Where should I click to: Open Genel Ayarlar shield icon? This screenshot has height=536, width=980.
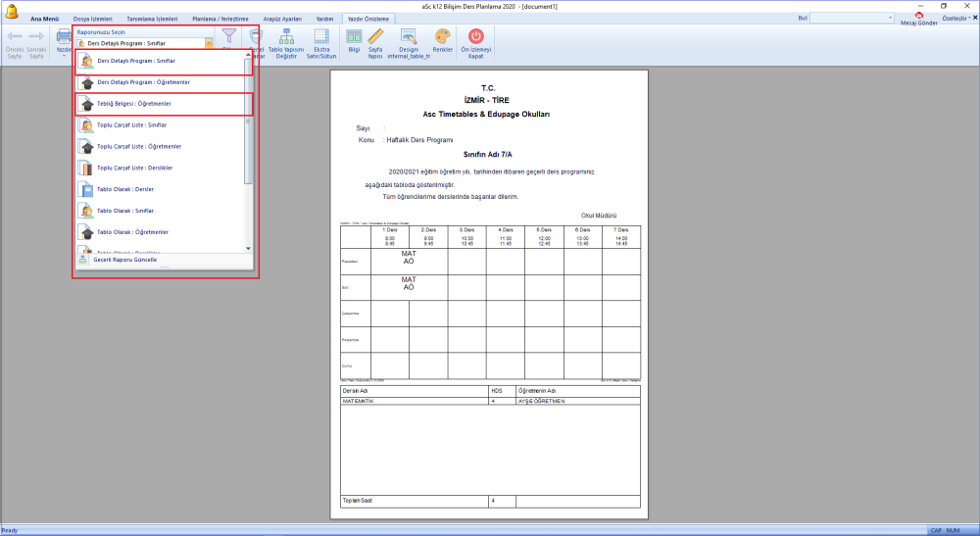(x=256, y=36)
